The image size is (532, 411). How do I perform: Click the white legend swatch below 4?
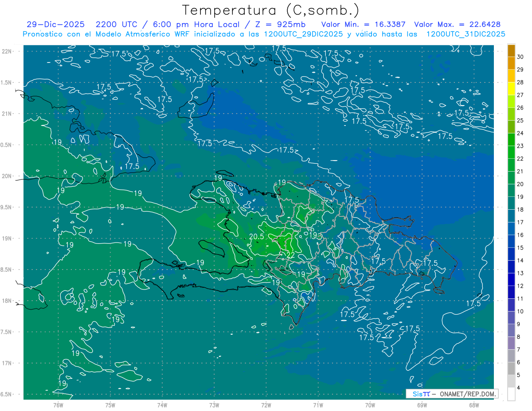511,394
